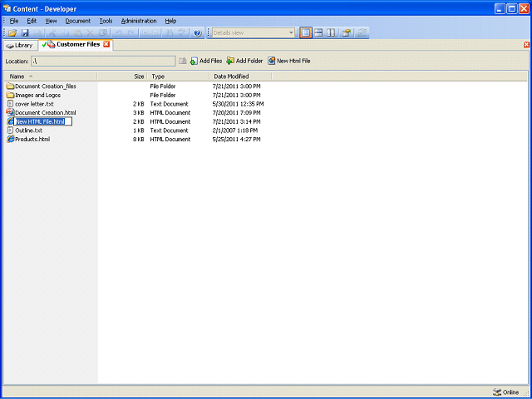Switch to the Library tab

[20, 45]
